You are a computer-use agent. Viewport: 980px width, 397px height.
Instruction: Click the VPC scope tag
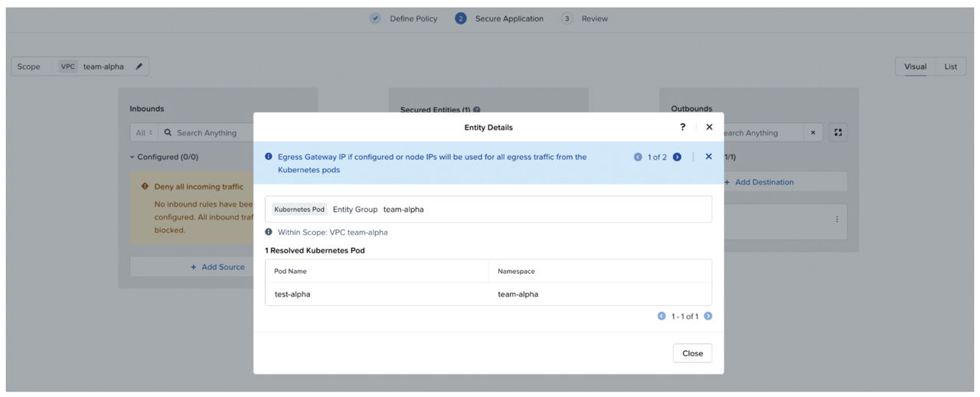tap(68, 67)
